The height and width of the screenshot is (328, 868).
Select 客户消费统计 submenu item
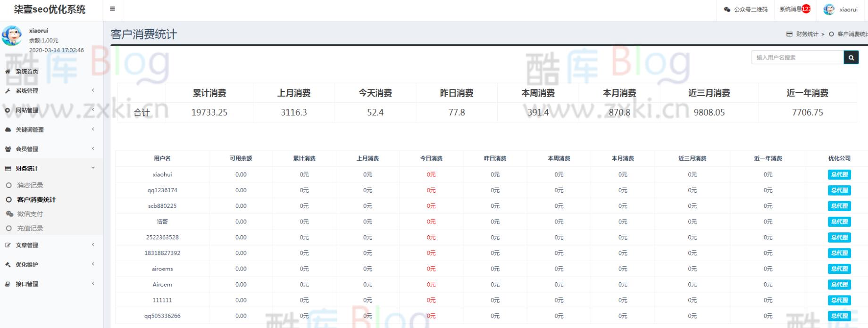[x=36, y=200]
